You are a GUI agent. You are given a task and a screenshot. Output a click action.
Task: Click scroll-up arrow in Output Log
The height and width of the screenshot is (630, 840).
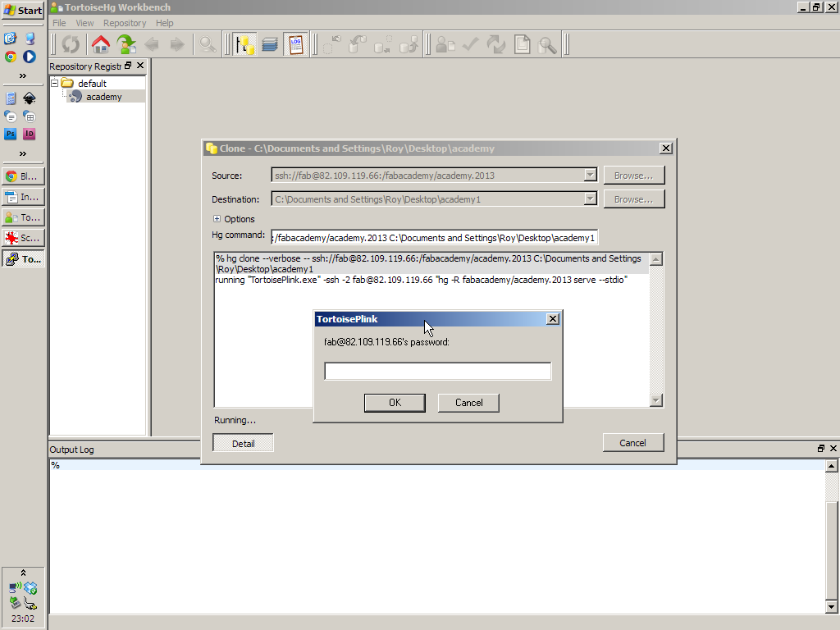tap(832, 466)
